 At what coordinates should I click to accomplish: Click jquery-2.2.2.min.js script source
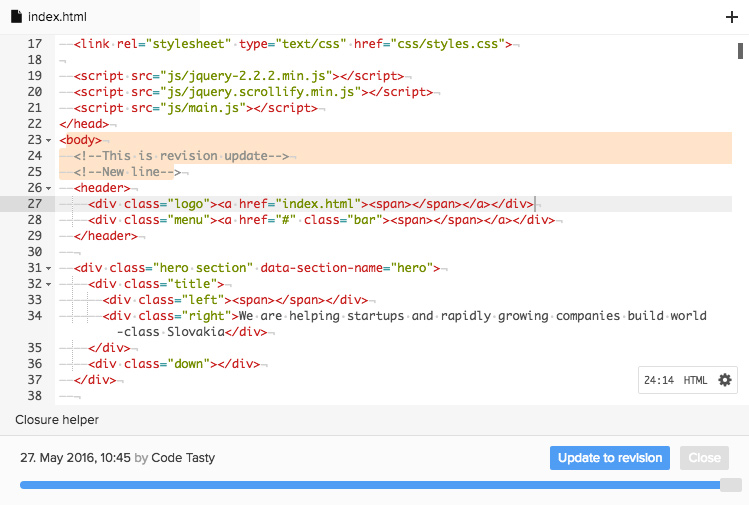246,76
